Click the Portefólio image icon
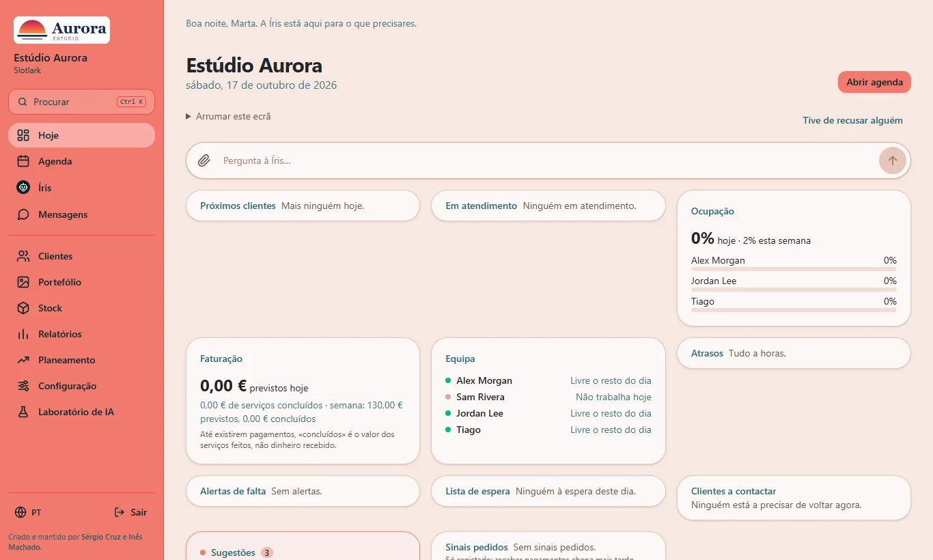 pyautogui.click(x=23, y=282)
